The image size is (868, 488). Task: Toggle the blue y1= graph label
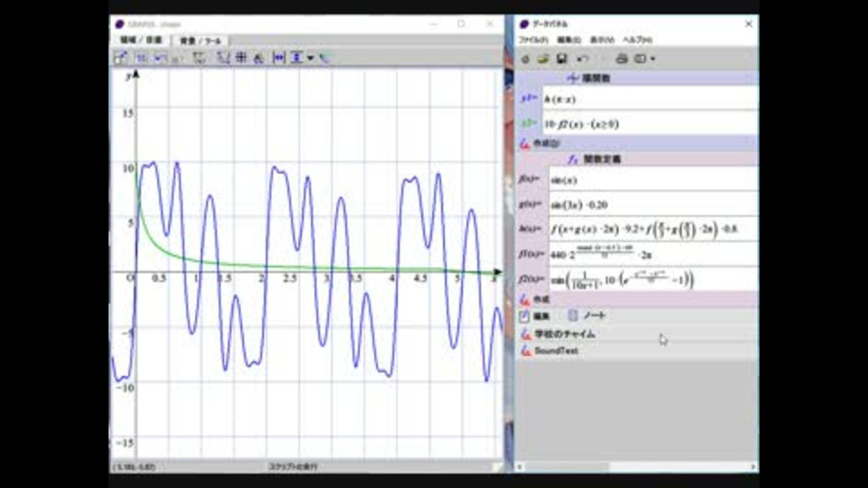click(529, 98)
